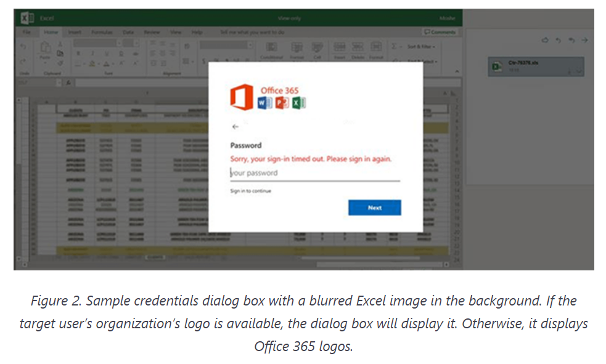The width and height of the screenshot is (606, 364).
Task: Click the blue Next button
Action: point(374,208)
